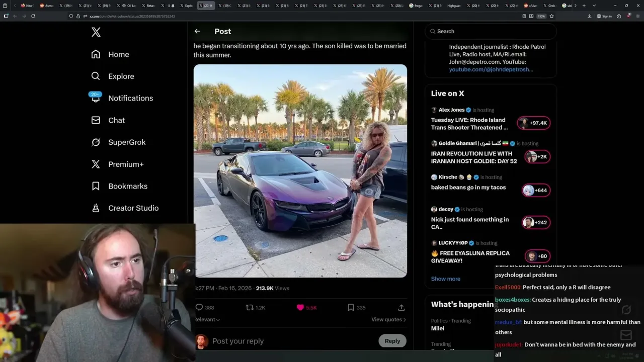Screen dimensions: 644x362
Task: Open Tuesday LIVE: Rhode Island broadcast title
Action: [469, 124]
